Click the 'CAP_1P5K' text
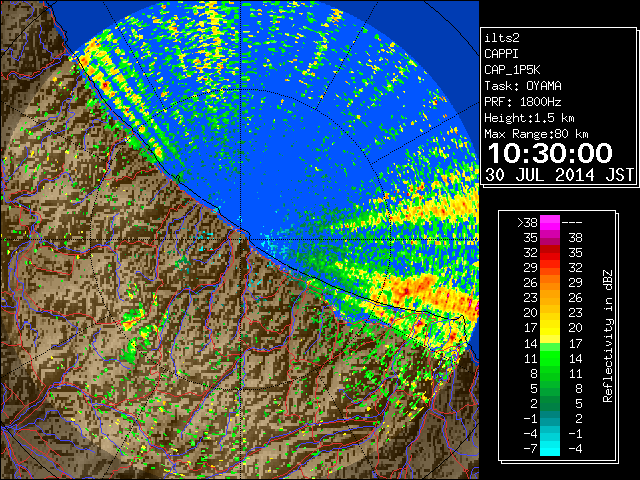Screen dimensions: 640x480 pos(512,70)
